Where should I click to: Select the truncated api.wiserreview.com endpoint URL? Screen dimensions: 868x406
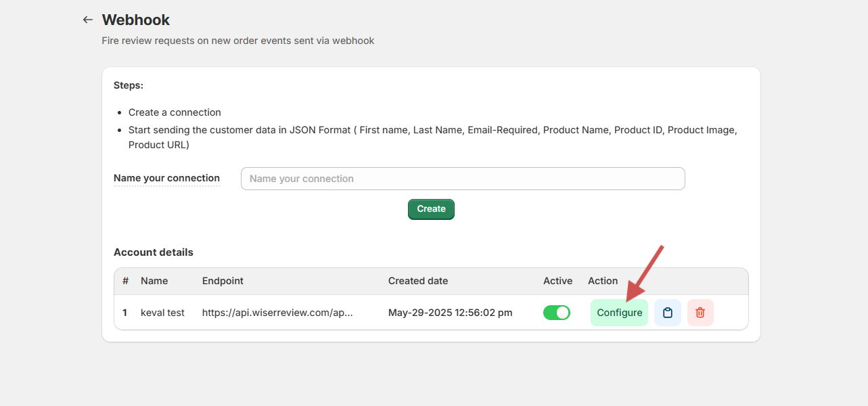tap(277, 313)
